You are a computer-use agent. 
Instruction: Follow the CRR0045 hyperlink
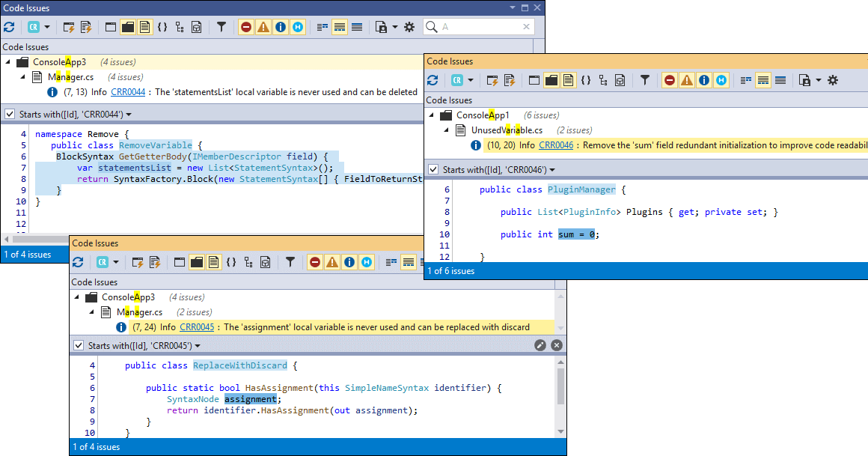(x=197, y=326)
